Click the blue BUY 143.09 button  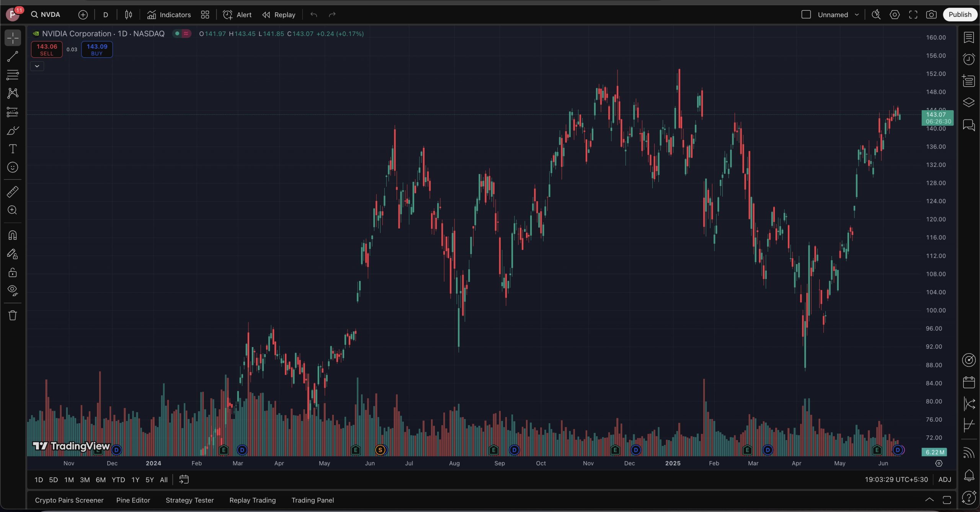coord(97,49)
